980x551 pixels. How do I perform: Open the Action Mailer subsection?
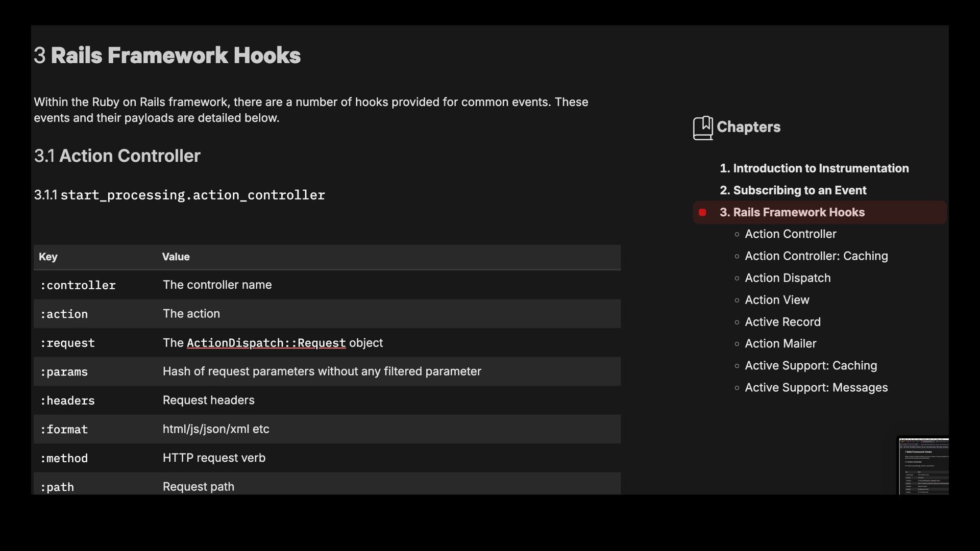click(x=780, y=344)
